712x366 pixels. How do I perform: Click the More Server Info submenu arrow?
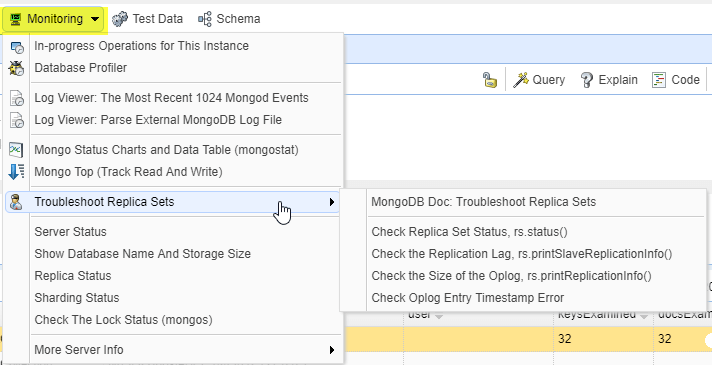(332, 350)
